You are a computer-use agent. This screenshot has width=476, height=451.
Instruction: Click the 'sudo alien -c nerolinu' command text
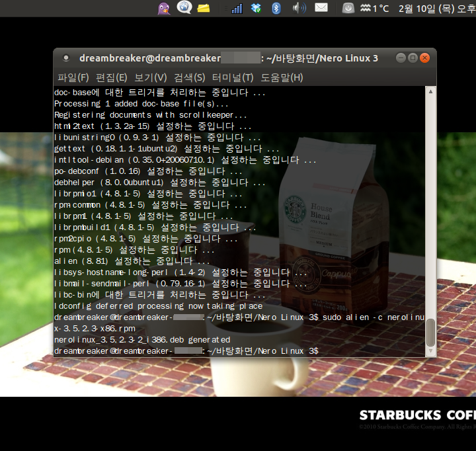pos(374,317)
